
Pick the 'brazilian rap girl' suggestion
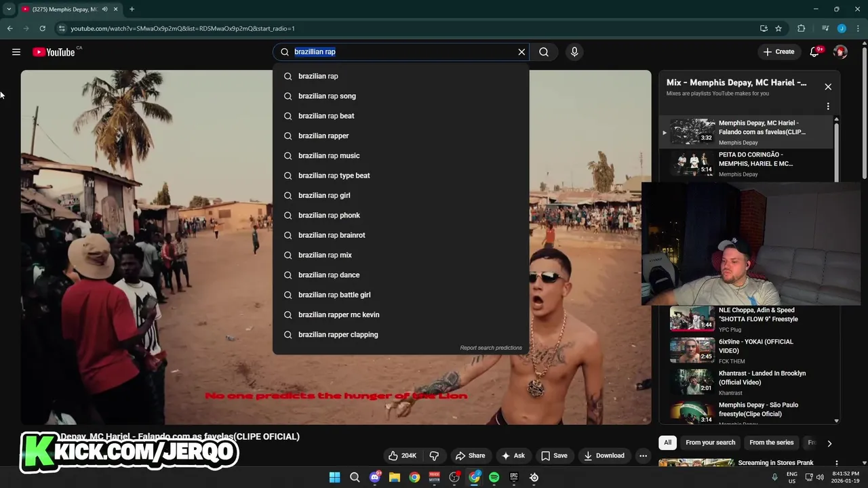click(x=401, y=195)
